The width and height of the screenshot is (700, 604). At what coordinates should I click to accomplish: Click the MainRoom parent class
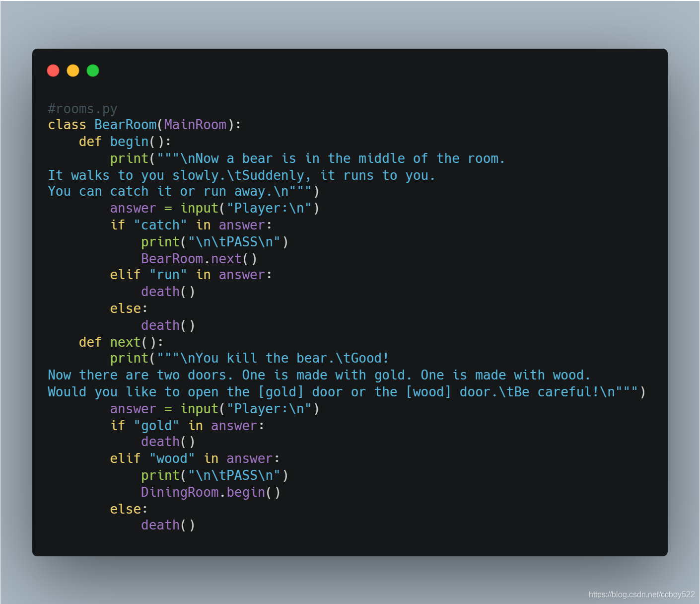[x=195, y=125]
